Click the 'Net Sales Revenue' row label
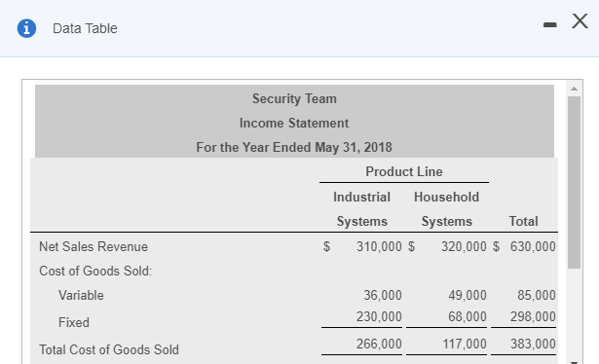This screenshot has width=599, height=364. point(94,246)
